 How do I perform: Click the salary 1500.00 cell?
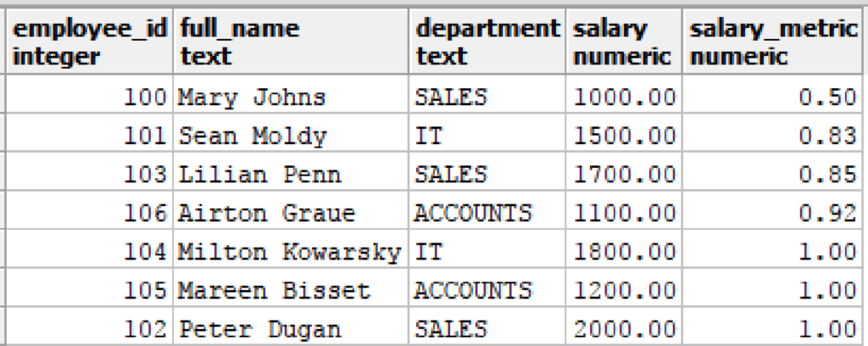coord(624,133)
